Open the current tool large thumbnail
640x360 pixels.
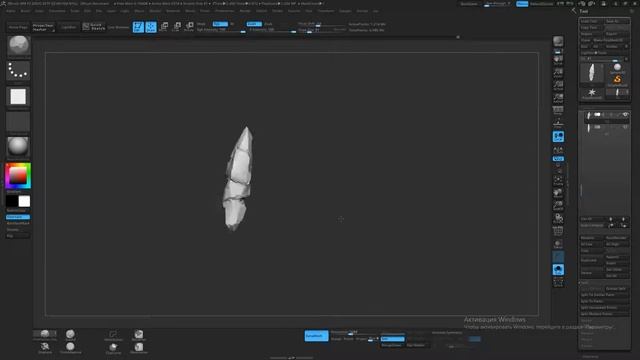pos(591,73)
